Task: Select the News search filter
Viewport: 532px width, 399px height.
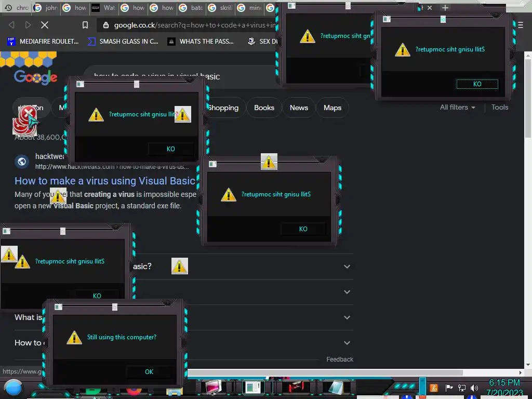Action: click(299, 108)
